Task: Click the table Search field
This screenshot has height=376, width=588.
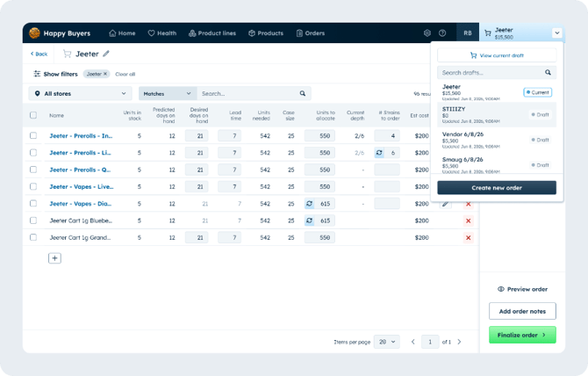Action: pyautogui.click(x=255, y=93)
